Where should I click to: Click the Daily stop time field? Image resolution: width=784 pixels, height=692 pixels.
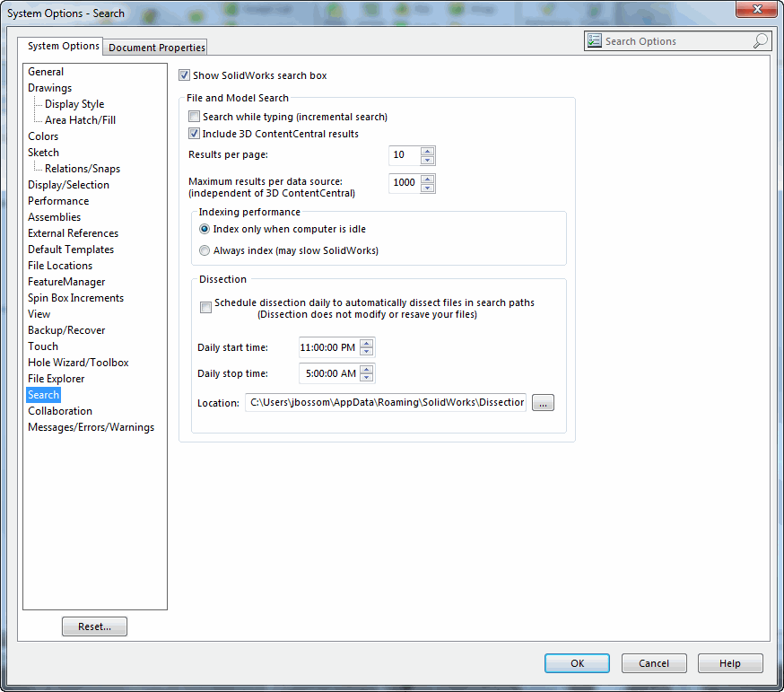click(x=329, y=373)
